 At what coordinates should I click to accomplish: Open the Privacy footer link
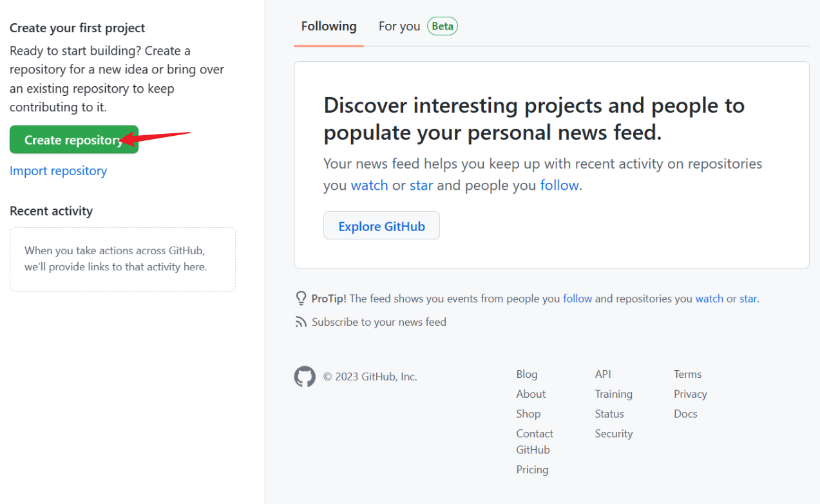pos(690,394)
